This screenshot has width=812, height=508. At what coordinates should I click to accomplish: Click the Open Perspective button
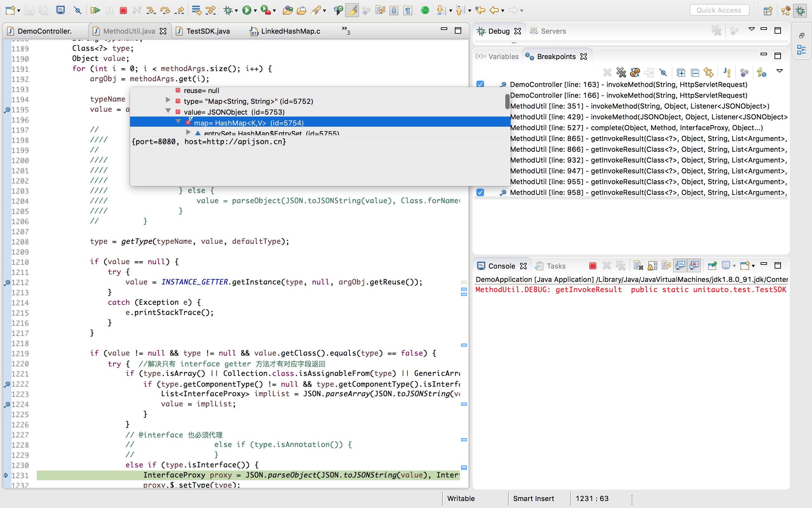[768, 11]
